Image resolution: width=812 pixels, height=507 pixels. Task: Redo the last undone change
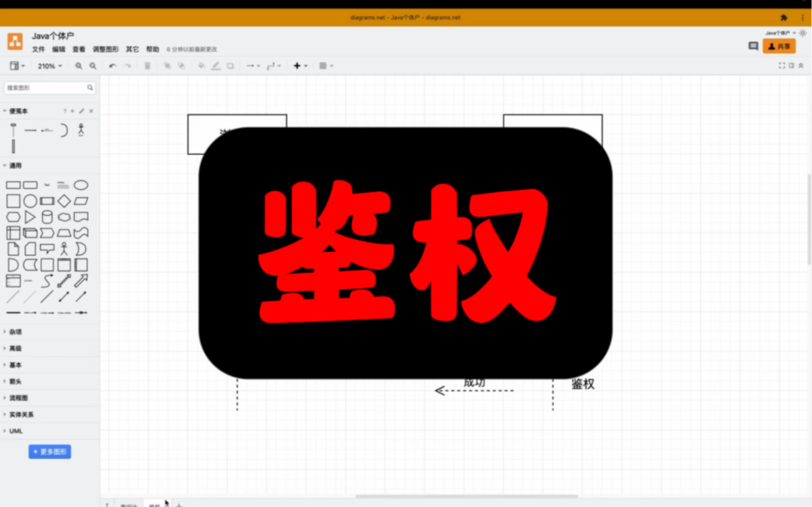tap(127, 66)
